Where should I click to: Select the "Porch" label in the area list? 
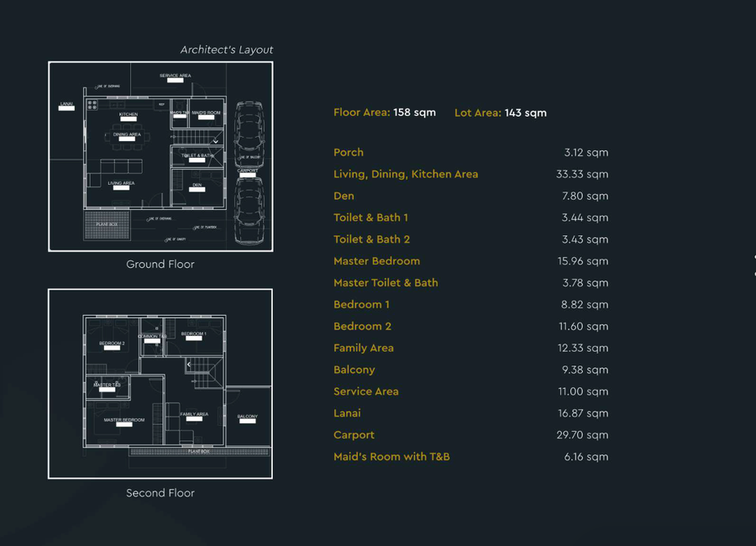[x=349, y=152]
